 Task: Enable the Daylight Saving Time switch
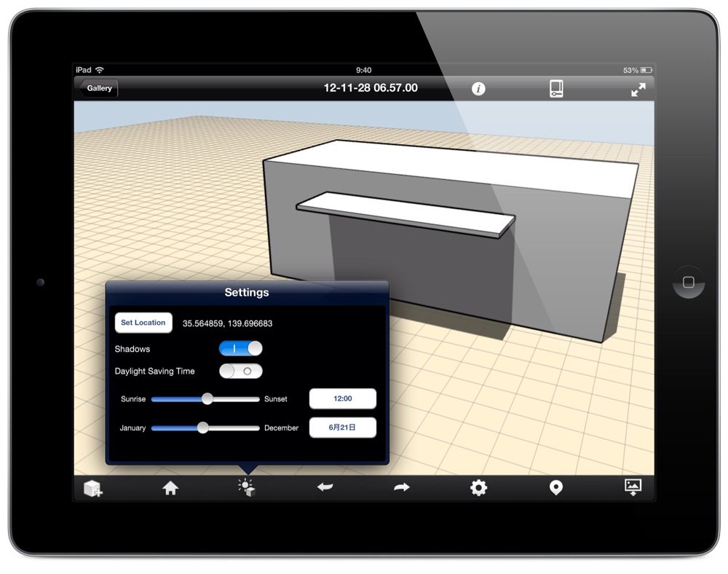(x=240, y=371)
